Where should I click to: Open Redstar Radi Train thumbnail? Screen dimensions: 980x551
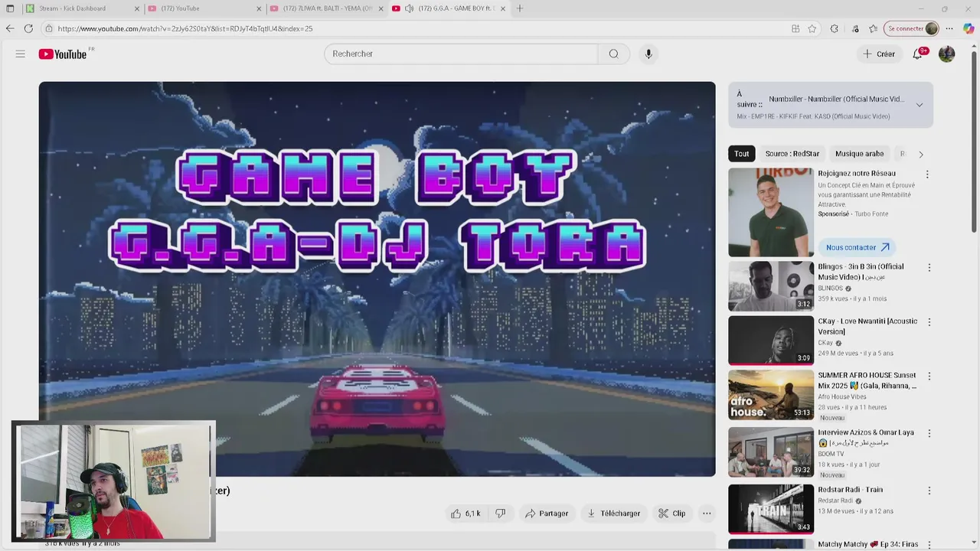click(x=771, y=509)
